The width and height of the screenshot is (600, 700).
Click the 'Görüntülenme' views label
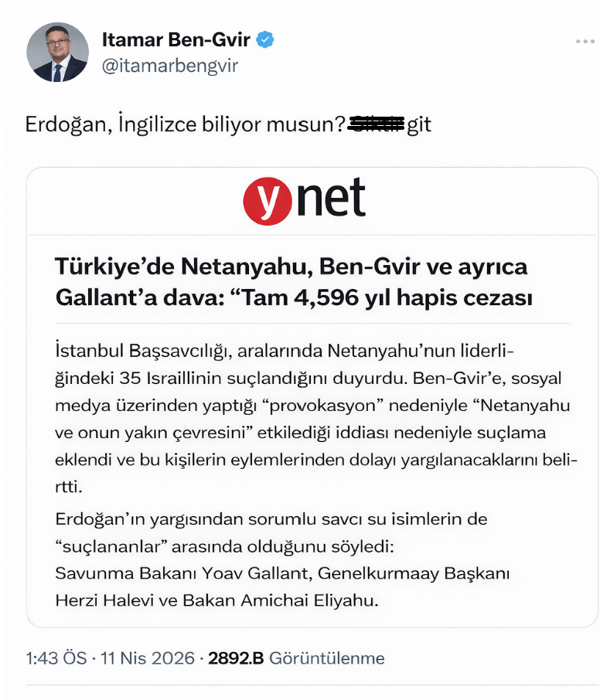pyautogui.click(x=327, y=658)
